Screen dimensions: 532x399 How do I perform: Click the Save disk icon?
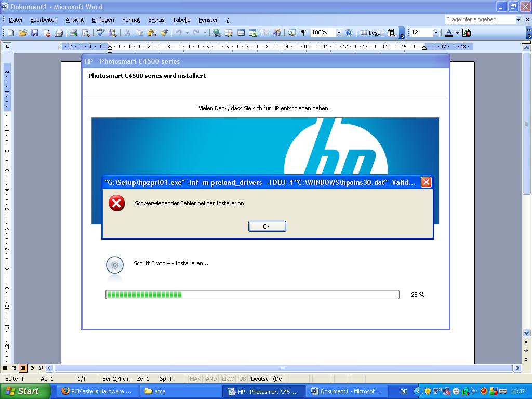pyautogui.click(x=35, y=33)
